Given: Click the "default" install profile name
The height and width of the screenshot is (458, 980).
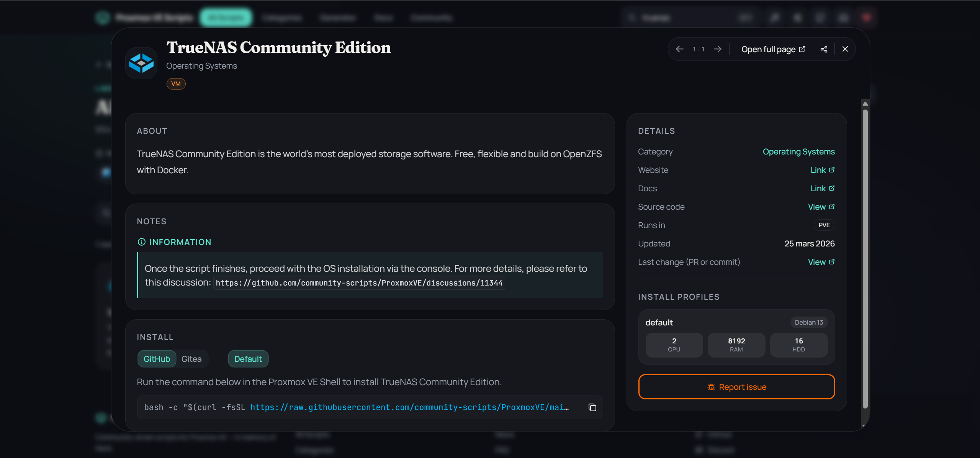Looking at the screenshot, I should [659, 322].
